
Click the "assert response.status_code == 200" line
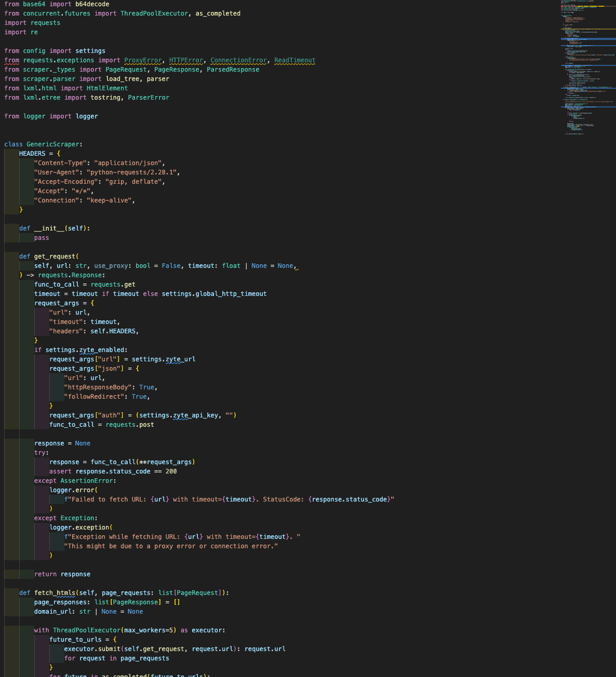pyautogui.click(x=113, y=471)
